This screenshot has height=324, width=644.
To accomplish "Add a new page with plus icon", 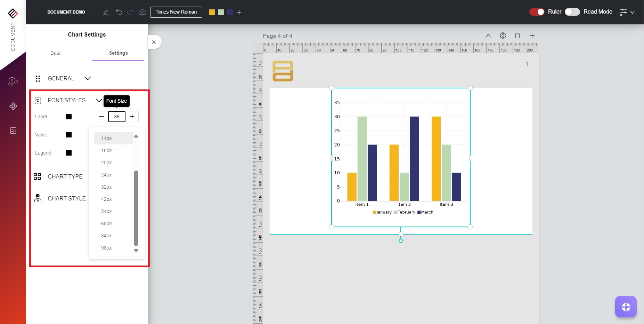I will tap(532, 35).
